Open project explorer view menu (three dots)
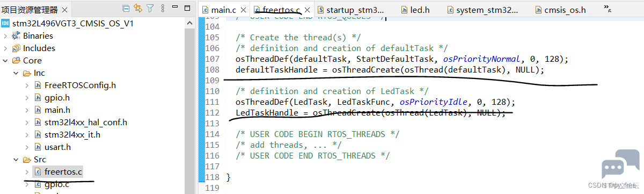644x194 pixels. [x=162, y=9]
